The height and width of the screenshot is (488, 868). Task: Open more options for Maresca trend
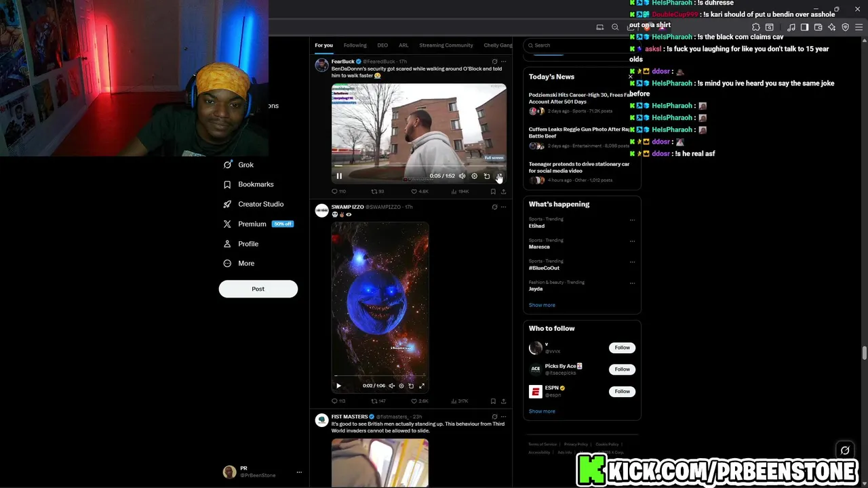(632, 241)
